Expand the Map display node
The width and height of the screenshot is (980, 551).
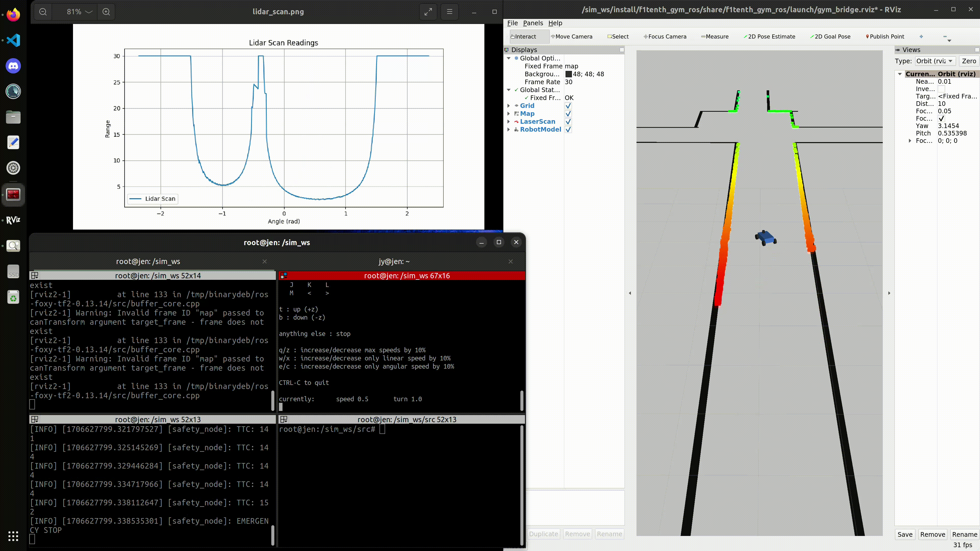point(509,114)
